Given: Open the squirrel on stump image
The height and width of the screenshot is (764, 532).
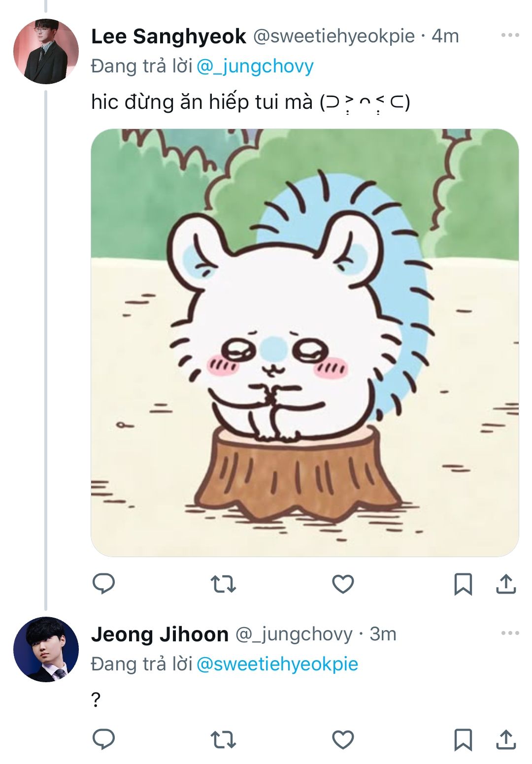Looking at the screenshot, I should (x=304, y=343).
